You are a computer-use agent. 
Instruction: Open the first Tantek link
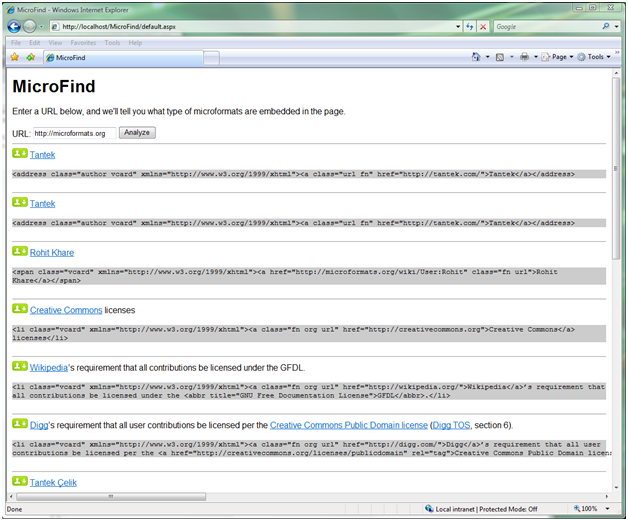pyautogui.click(x=42, y=155)
